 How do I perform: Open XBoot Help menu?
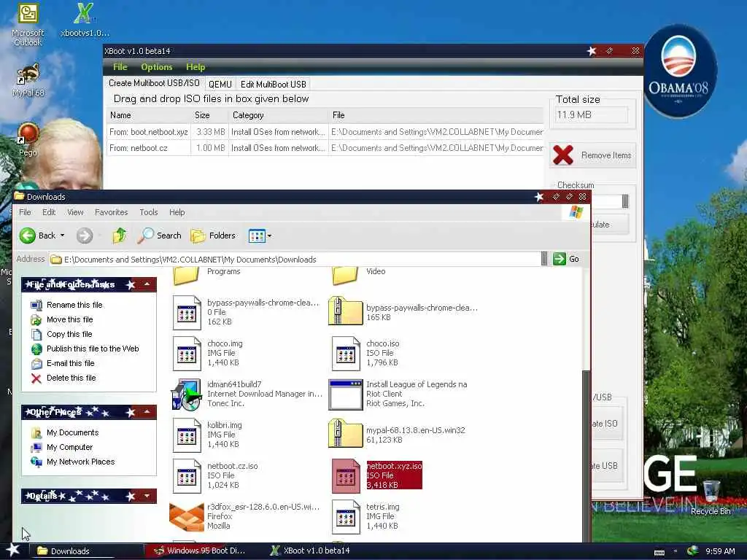[x=196, y=67]
